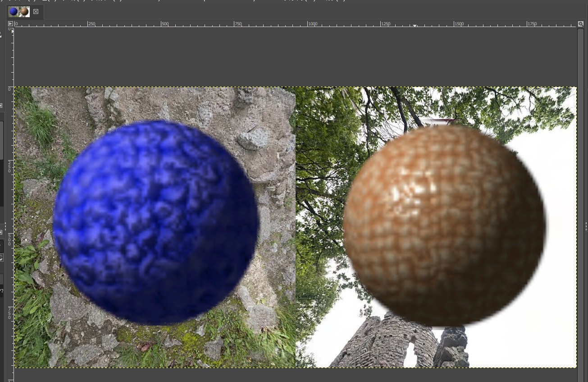Click the 1500 mark on horizontal ruler
Image resolution: width=588 pixels, height=382 pixels.
point(455,23)
